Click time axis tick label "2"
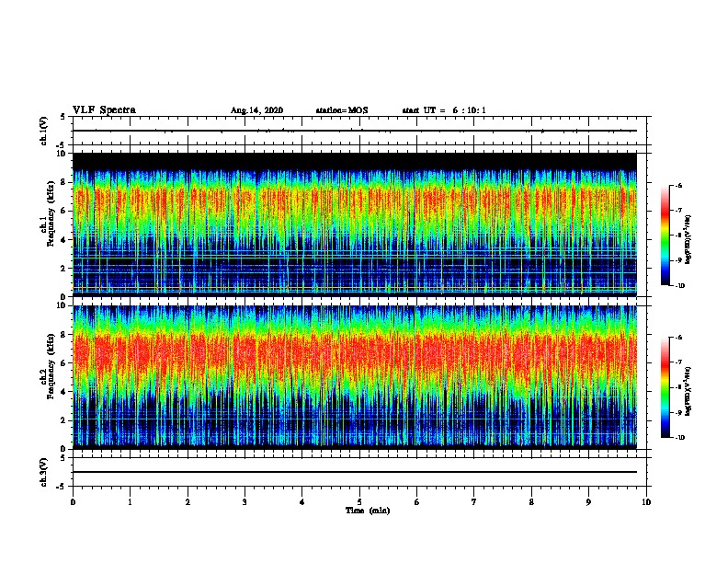The image size is (728, 563). [x=188, y=502]
